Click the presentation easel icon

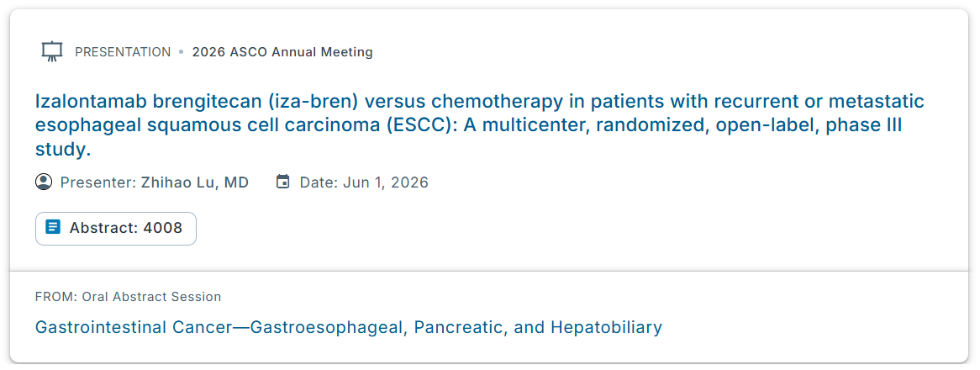coord(52,52)
